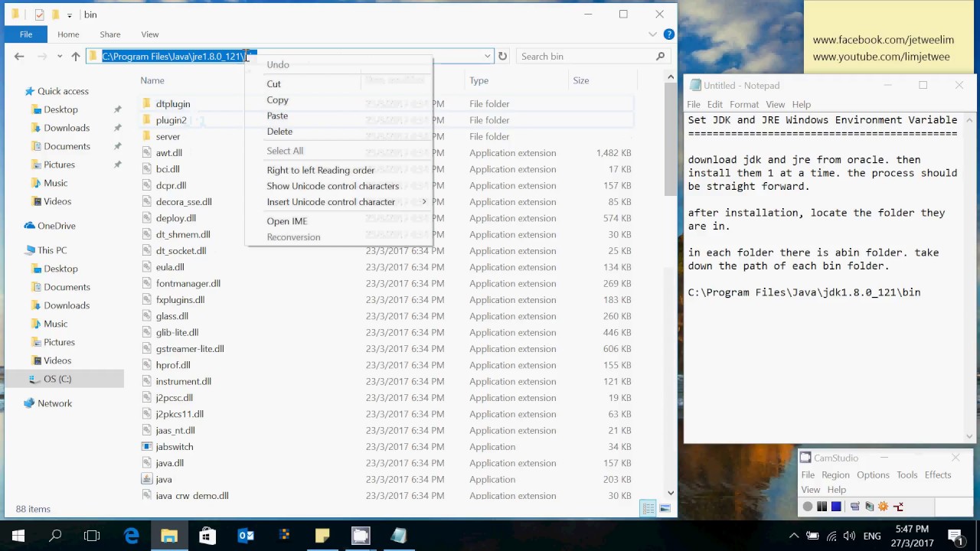Viewport: 980px width, 551px height.
Task: Open taskbar Search magnifier
Action: (x=55, y=536)
